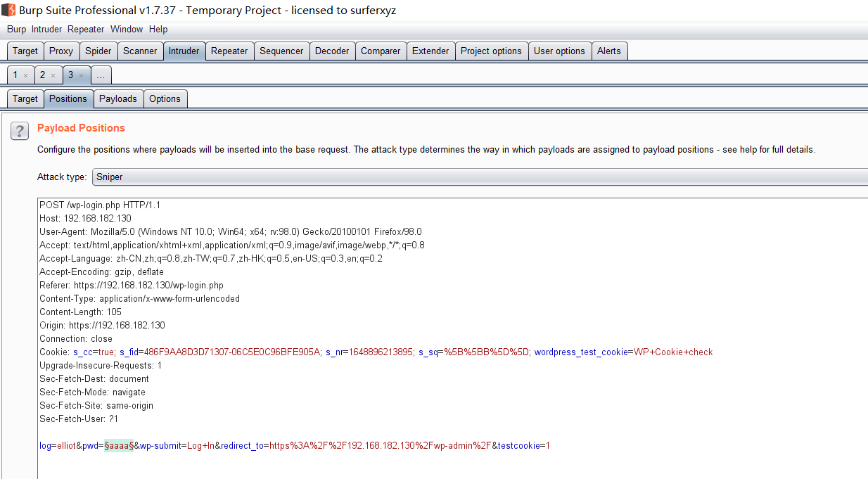Open the Attack type Sniper dropdown
This screenshot has height=479, width=868.
coord(480,177)
